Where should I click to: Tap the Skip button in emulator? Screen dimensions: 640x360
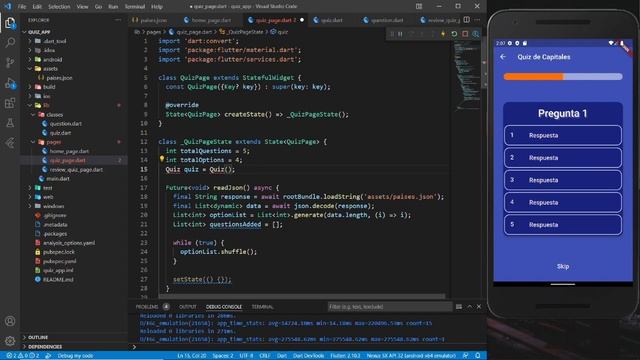pos(562,266)
